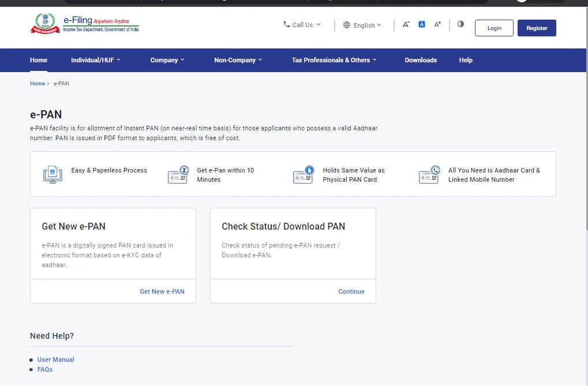Reset to default font size A icon
Screen dimensions: 588x386
(x=422, y=24)
